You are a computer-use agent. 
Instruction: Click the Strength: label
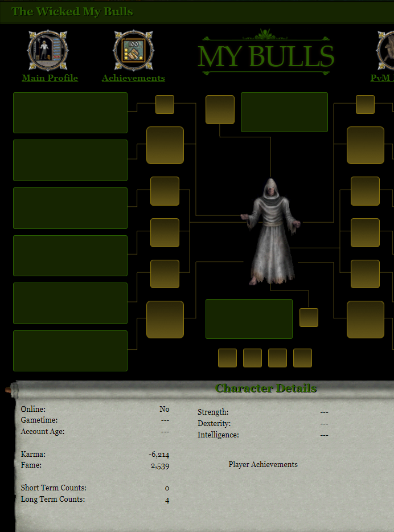[x=213, y=412]
